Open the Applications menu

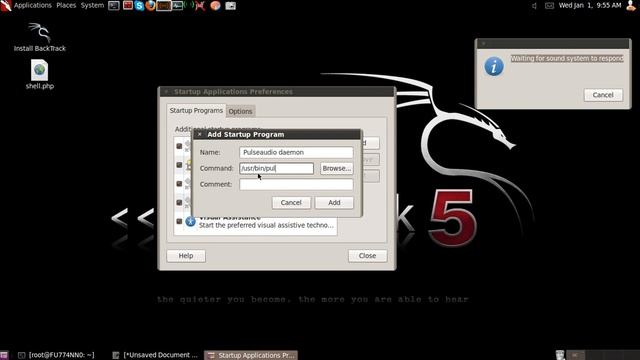point(33,5)
